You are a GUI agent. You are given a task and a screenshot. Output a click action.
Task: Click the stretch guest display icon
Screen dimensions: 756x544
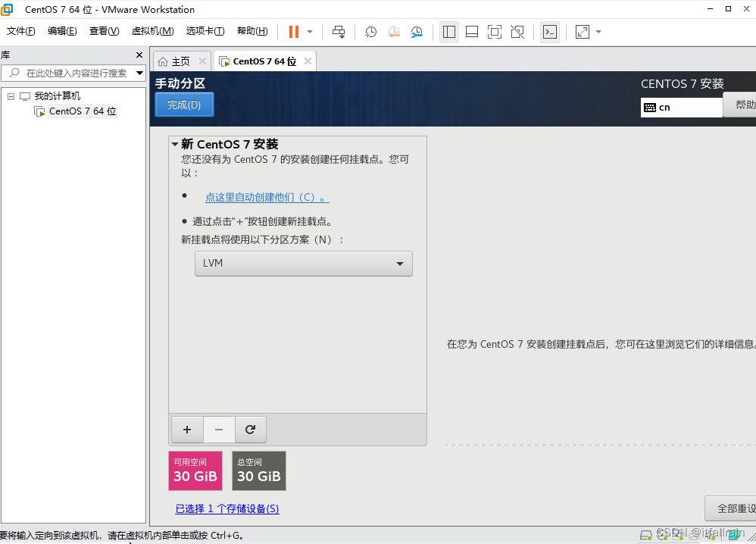583,32
